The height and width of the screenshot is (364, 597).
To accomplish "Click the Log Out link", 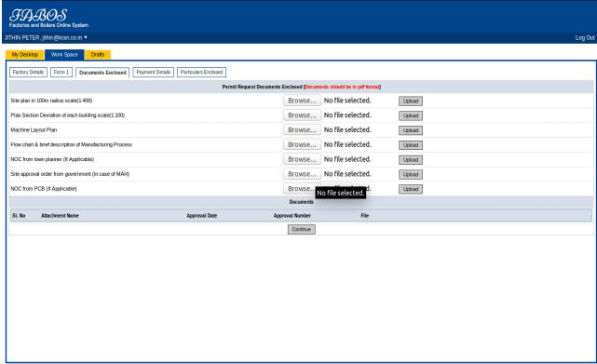I will 585,37.
